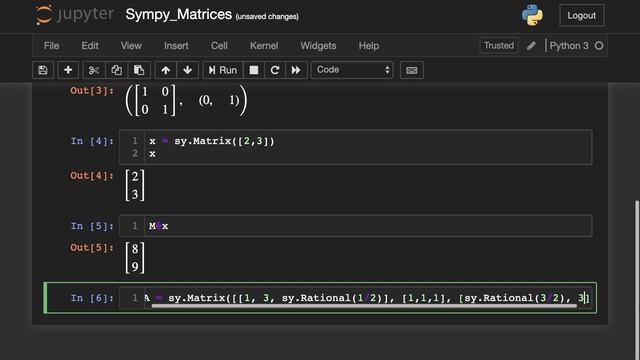640x360 pixels.
Task: Open the Edit menu
Action: (90, 46)
